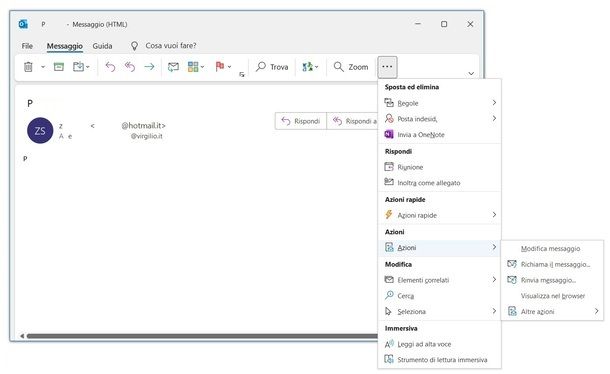This screenshot has height=374, width=610.
Task: Click the scrollbar left arrow
Action: point(22,336)
